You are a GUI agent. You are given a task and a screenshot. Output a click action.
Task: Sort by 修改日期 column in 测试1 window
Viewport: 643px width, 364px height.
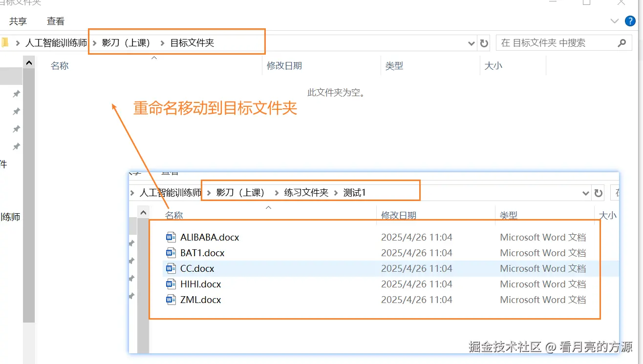point(399,215)
